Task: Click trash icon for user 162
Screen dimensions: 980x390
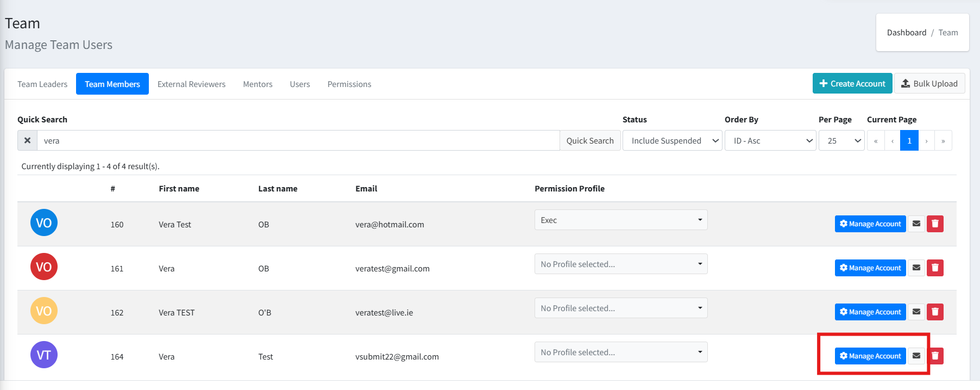Action: coord(935,312)
